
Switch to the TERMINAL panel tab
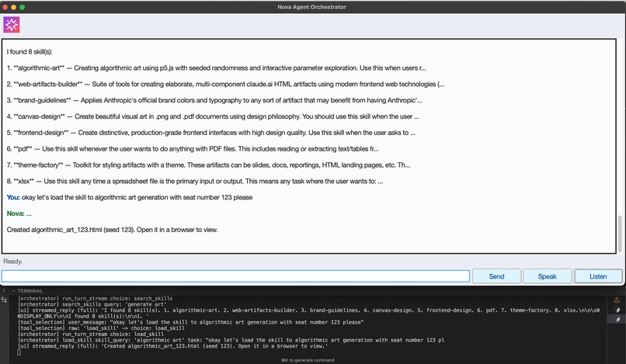coord(30,291)
